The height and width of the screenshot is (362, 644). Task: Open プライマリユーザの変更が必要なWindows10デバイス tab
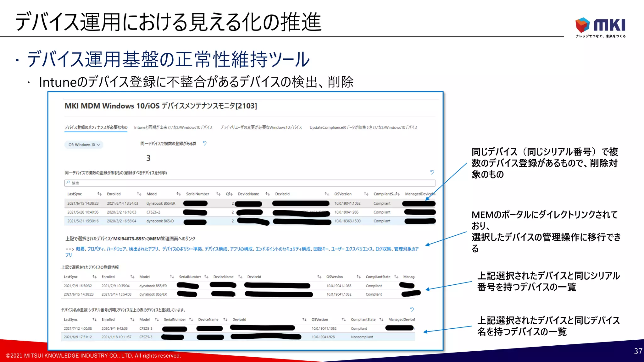[261, 127]
